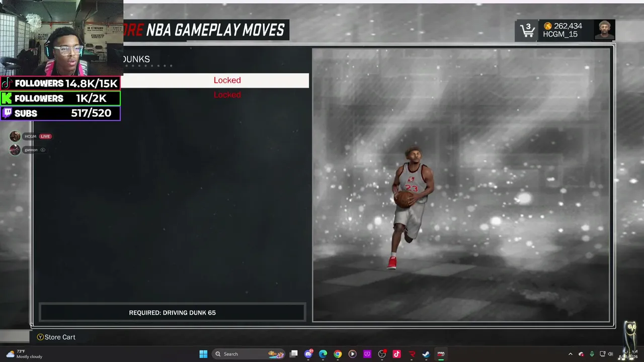This screenshot has height=362, width=644.
Task: Click the TikTok logo in followers overlay
Action: pos(7,83)
